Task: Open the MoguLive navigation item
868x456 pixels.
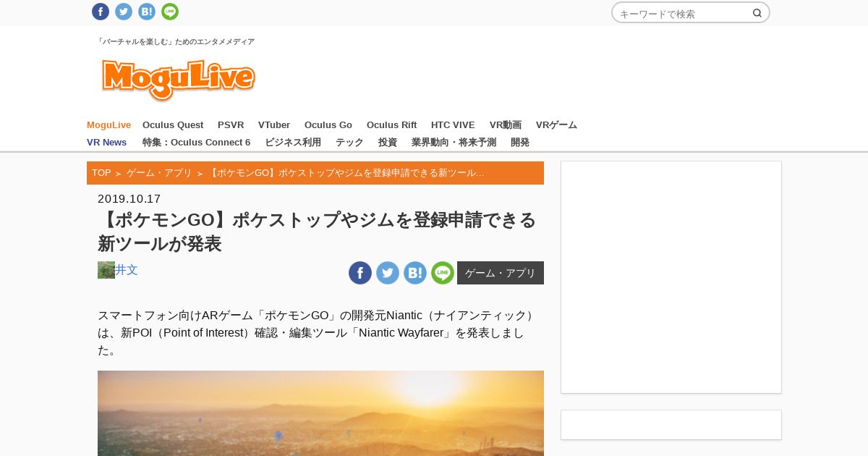Action: (x=109, y=125)
